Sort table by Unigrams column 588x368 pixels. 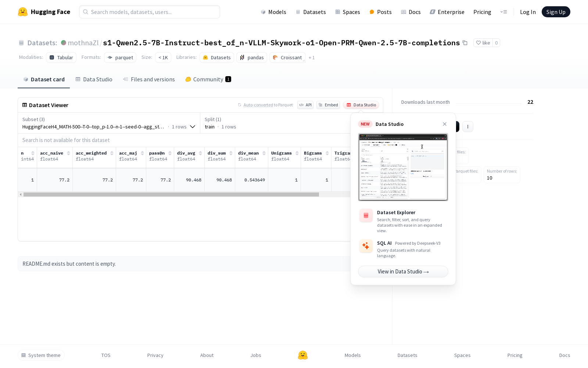pos(297,153)
